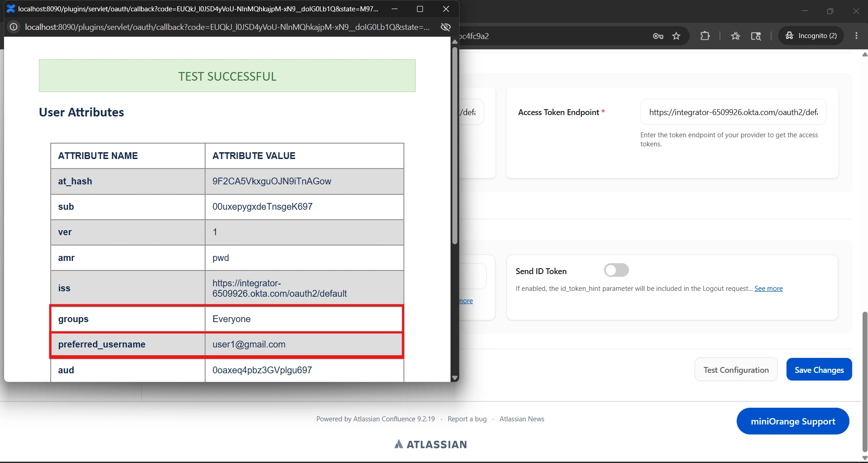Screen dimensions: 868x463
Task: Click the groups value Everyone
Action: (231, 319)
